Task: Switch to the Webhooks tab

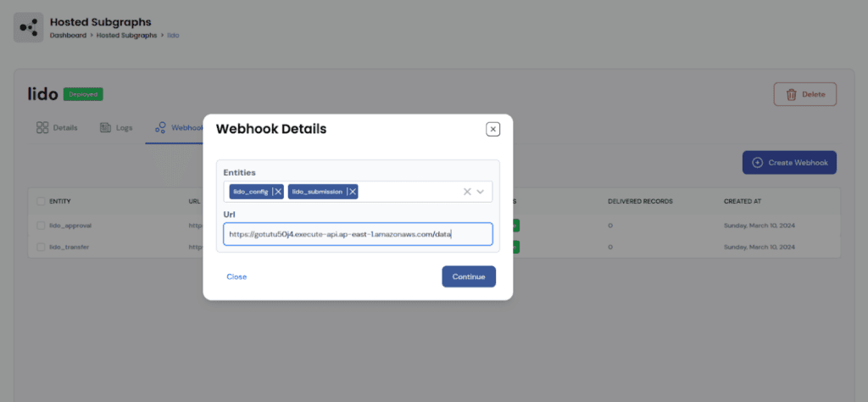Action: pos(175,128)
